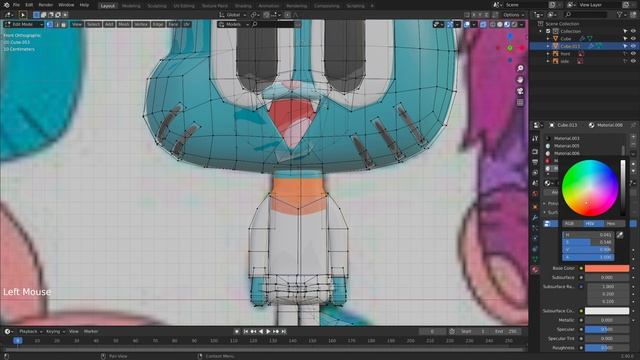Toggle the Collection visibility eye

point(633,31)
